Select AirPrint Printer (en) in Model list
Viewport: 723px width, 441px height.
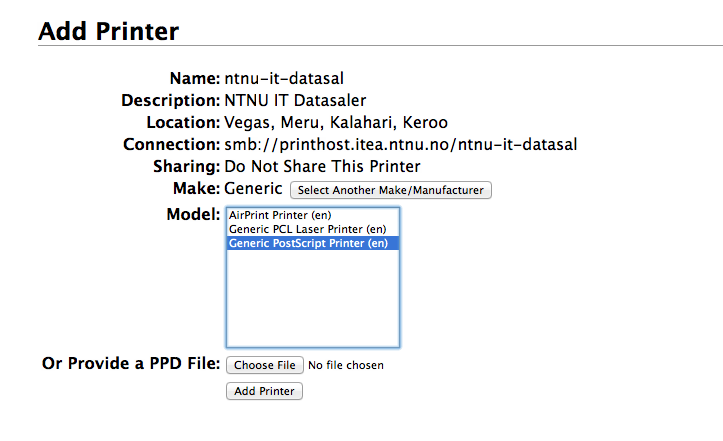tap(313, 215)
